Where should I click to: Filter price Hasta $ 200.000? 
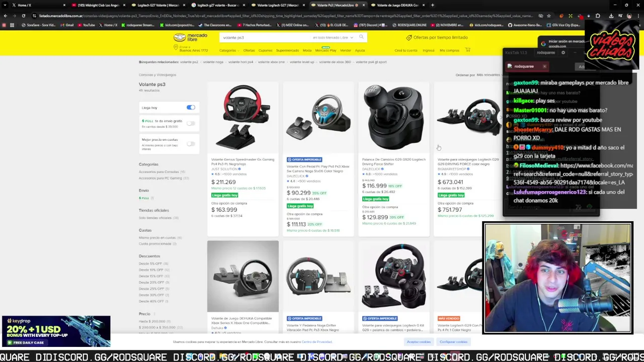point(152,321)
